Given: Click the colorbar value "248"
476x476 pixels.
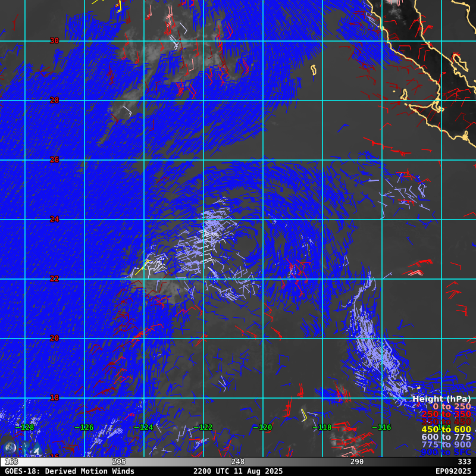Looking at the screenshot, I should point(238,462).
